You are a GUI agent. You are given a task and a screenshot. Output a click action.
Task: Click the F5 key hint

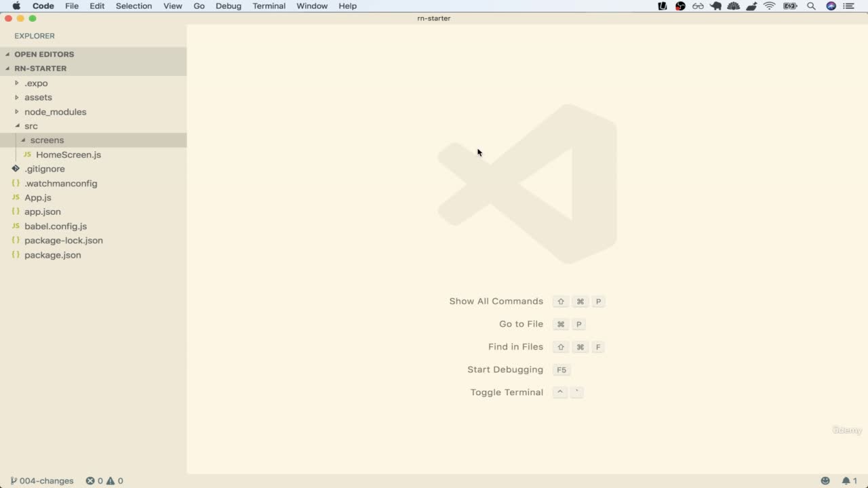[561, 370]
